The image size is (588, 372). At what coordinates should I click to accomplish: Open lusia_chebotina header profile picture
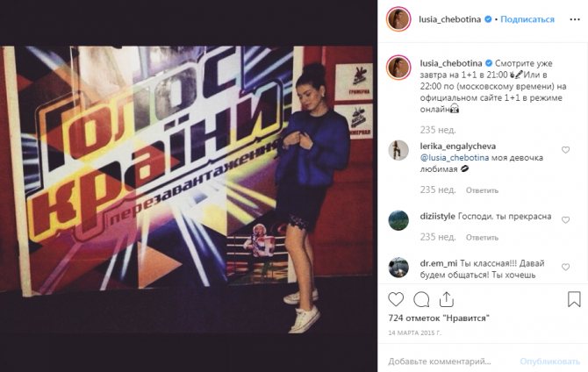click(x=398, y=19)
